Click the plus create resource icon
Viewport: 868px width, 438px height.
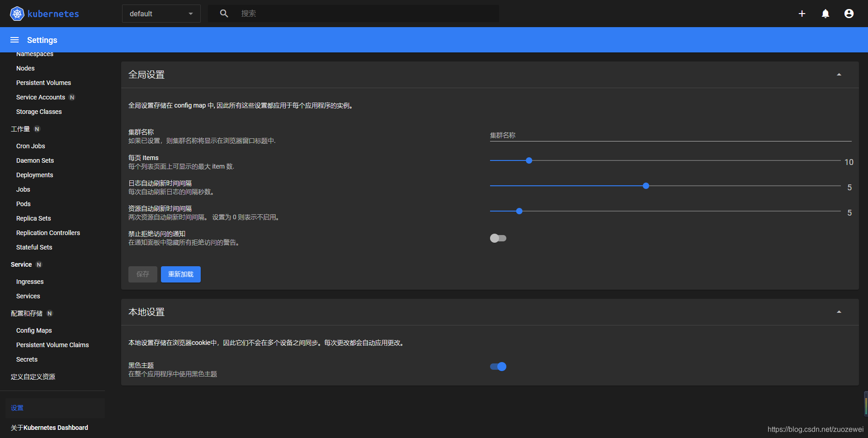coord(802,14)
